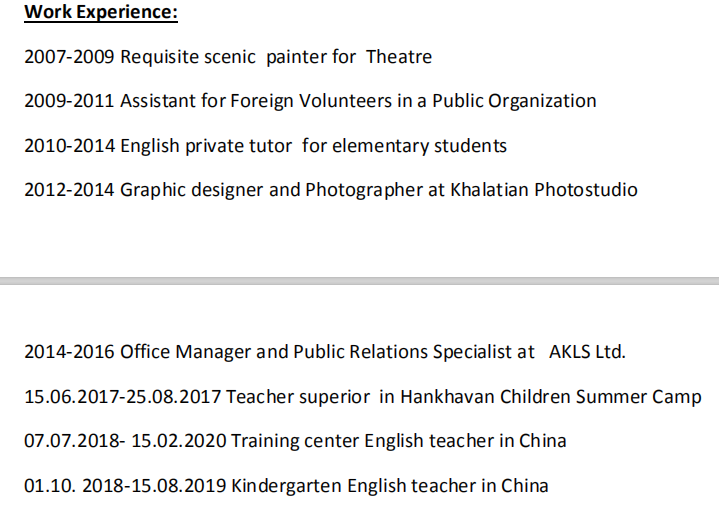Click the AKLS Ltd. company name
Screen dimensions: 719x520
click(587, 352)
